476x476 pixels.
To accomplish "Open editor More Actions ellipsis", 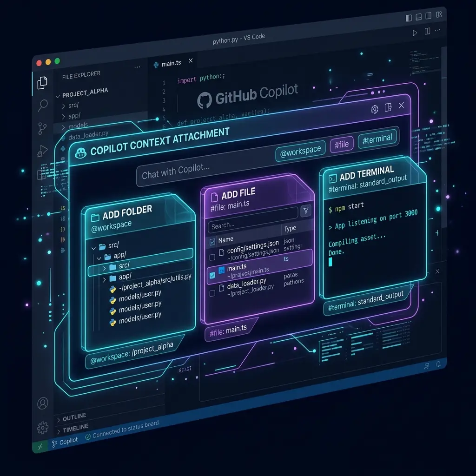I will tap(437, 30).
